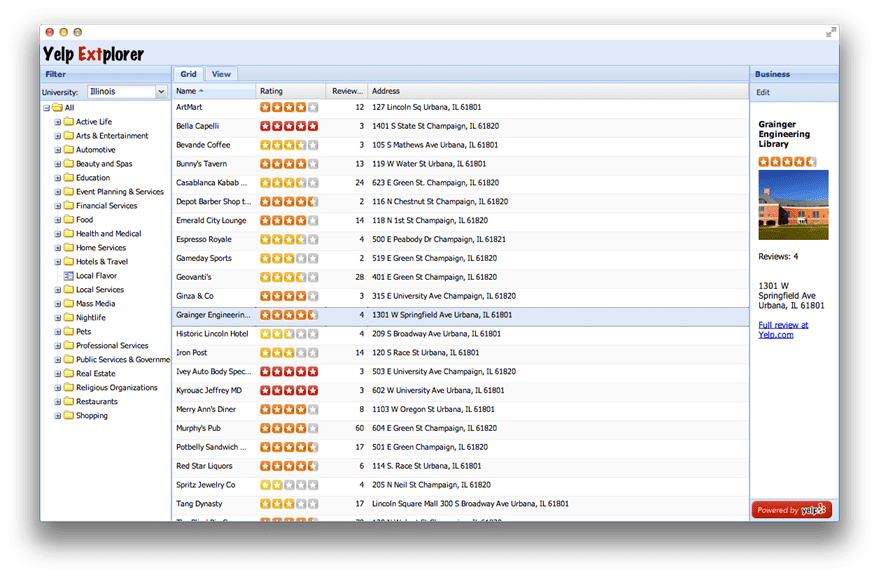The width and height of the screenshot is (879, 577).
Task: Click the window fullscreen expand icon
Action: click(x=830, y=33)
